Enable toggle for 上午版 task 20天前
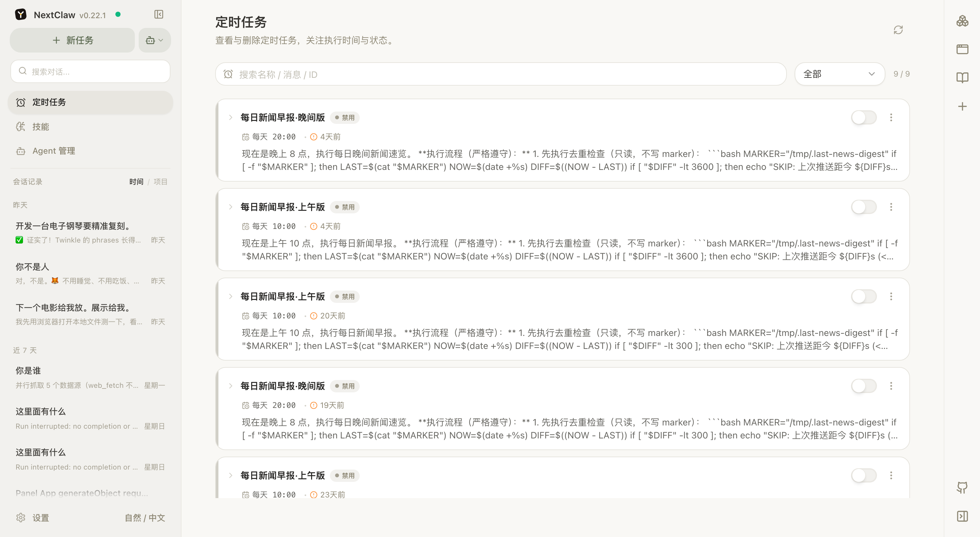 (x=864, y=296)
